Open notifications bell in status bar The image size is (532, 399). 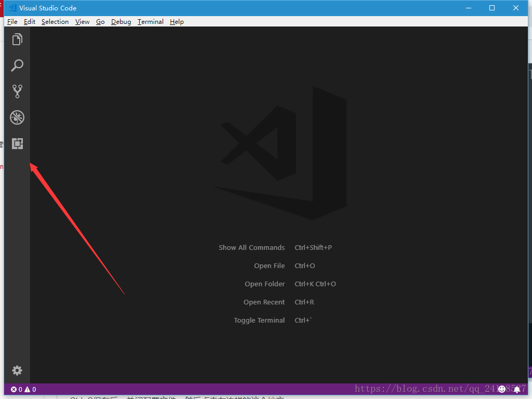517,389
